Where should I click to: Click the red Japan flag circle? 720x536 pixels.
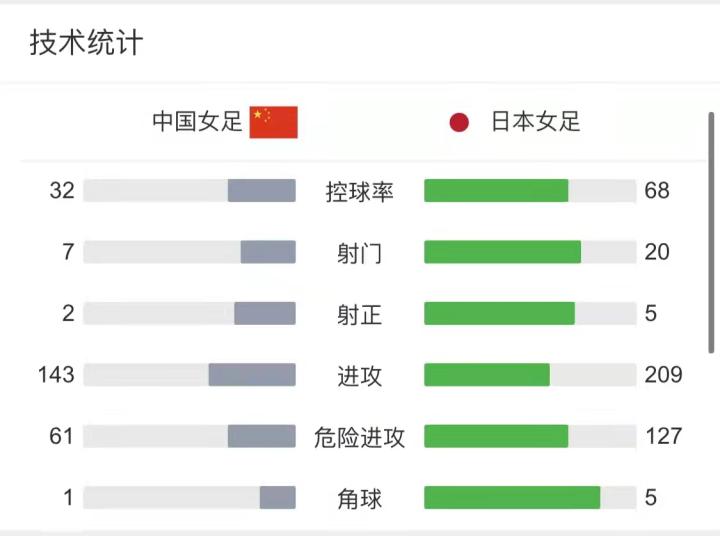(459, 123)
